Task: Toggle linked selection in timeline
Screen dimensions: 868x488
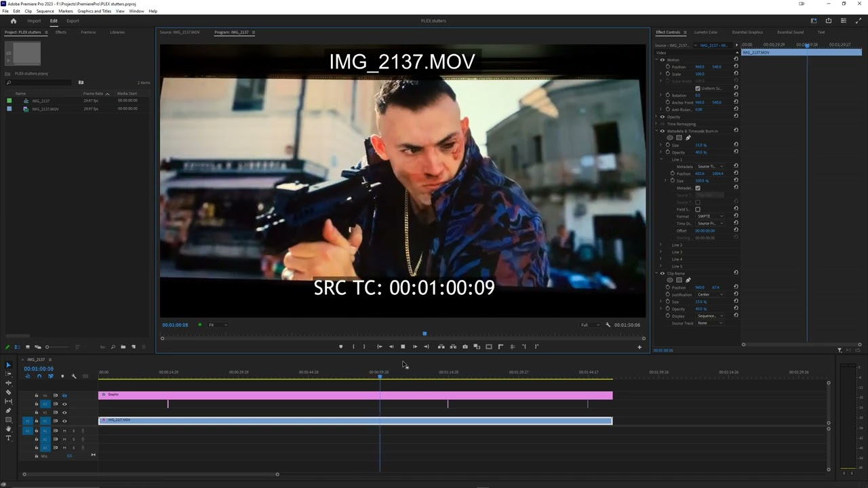Action: point(51,376)
